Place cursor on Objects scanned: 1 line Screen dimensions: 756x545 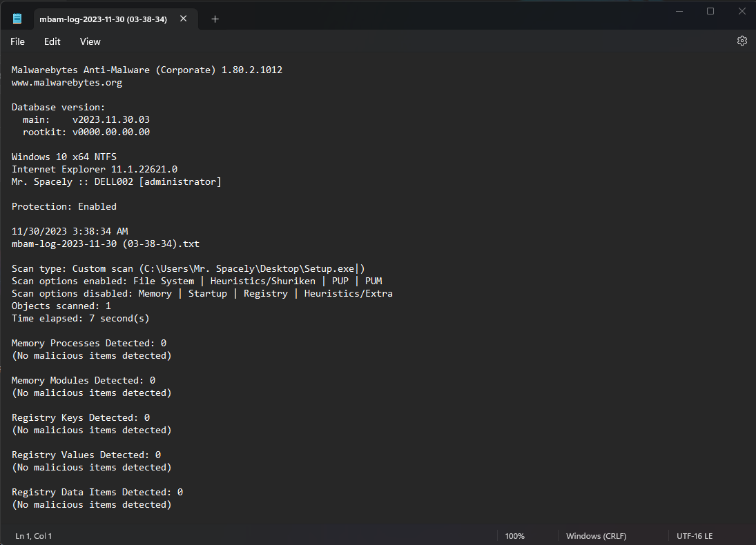coord(61,306)
